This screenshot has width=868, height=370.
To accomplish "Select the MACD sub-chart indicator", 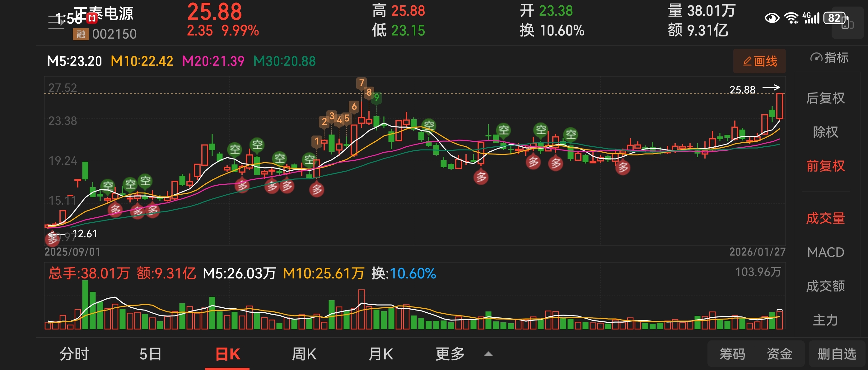I will point(825,252).
